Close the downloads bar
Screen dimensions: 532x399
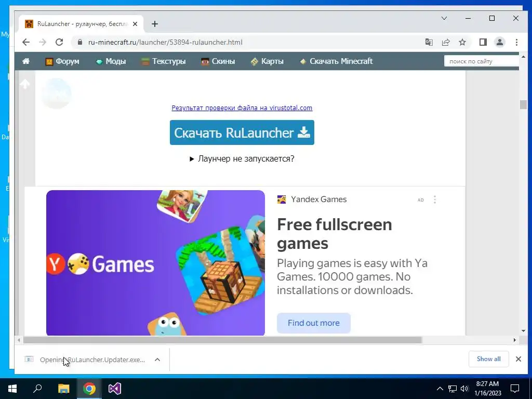tap(518, 359)
